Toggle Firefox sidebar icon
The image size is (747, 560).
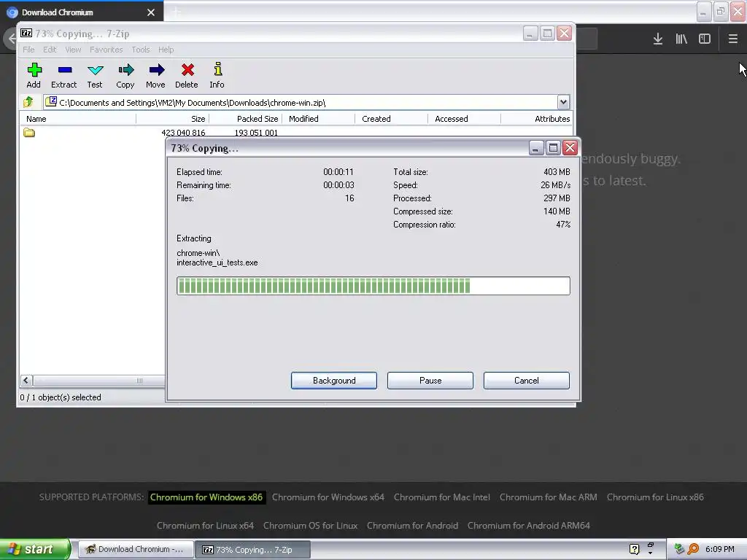coord(704,39)
